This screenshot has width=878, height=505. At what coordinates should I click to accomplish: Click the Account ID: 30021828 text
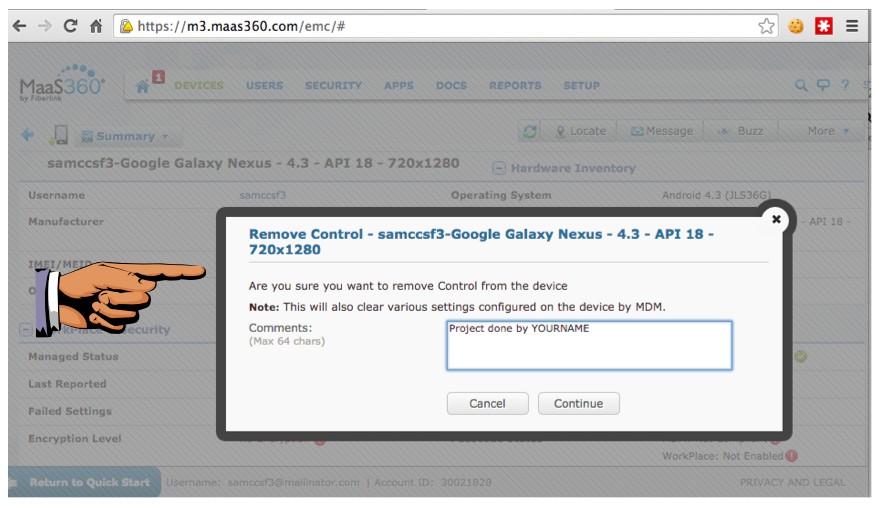pyautogui.click(x=433, y=482)
